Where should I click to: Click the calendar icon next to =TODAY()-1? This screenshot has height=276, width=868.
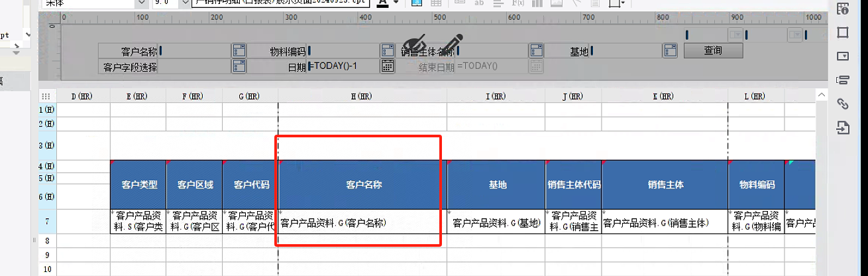pos(388,66)
